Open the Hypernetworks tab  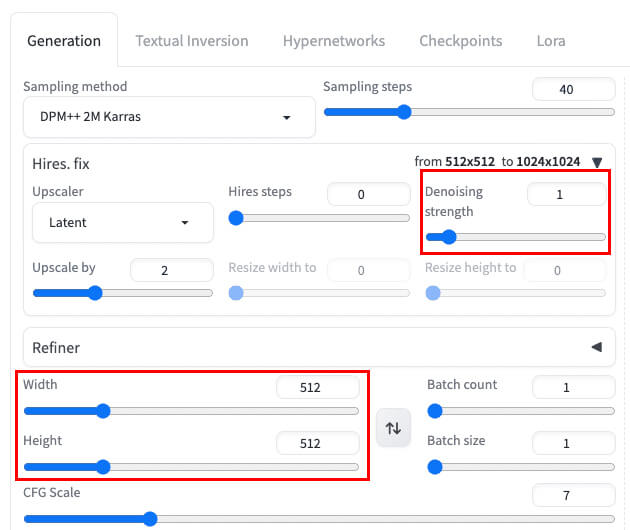click(x=333, y=41)
